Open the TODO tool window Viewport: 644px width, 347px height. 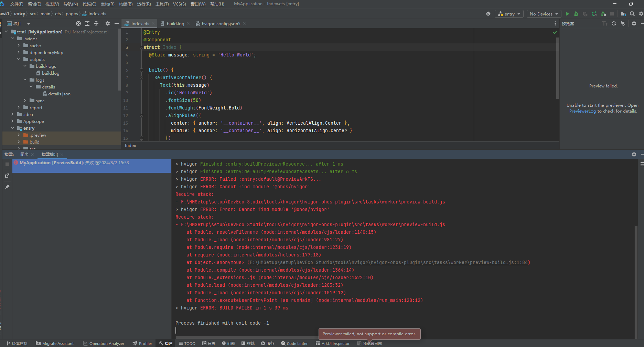point(187,343)
